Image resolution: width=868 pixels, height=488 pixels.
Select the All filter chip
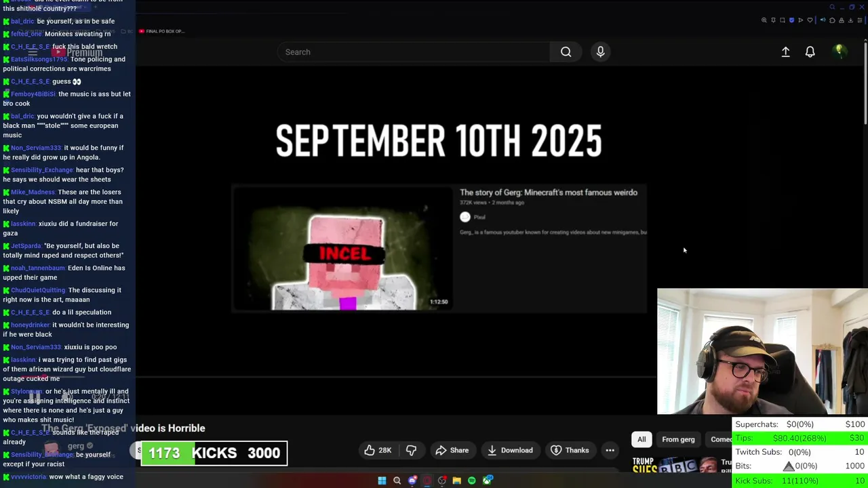(x=642, y=439)
